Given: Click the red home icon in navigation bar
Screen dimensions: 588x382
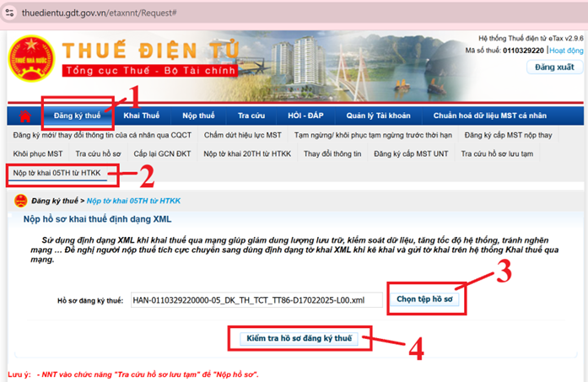Looking at the screenshot, I should [x=24, y=116].
